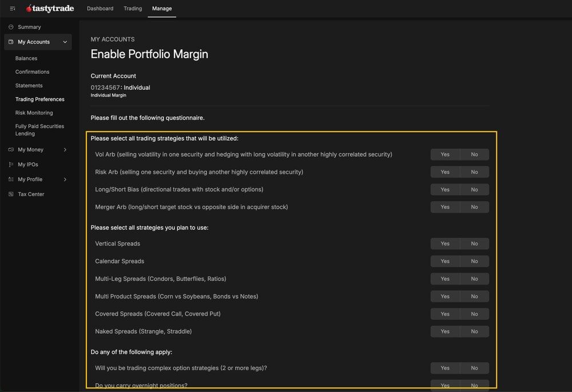Pick Yes for Naked Spreads
572x392 pixels.
click(x=445, y=331)
